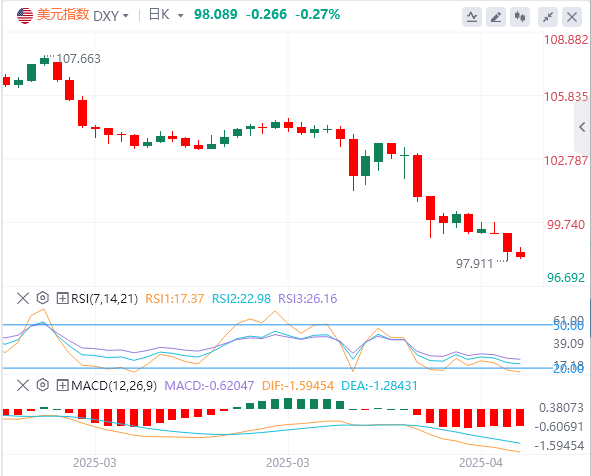Click the last red candlestick

[521, 254]
